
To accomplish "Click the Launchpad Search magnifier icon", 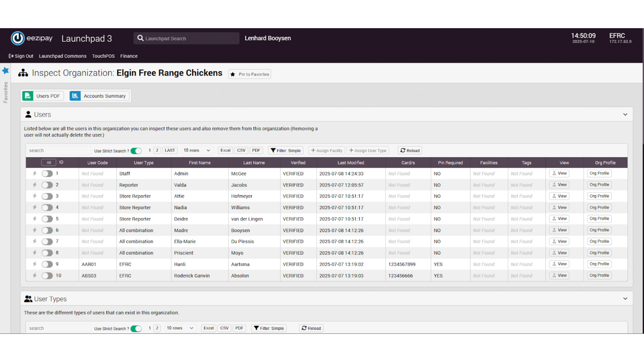I will (x=141, y=38).
